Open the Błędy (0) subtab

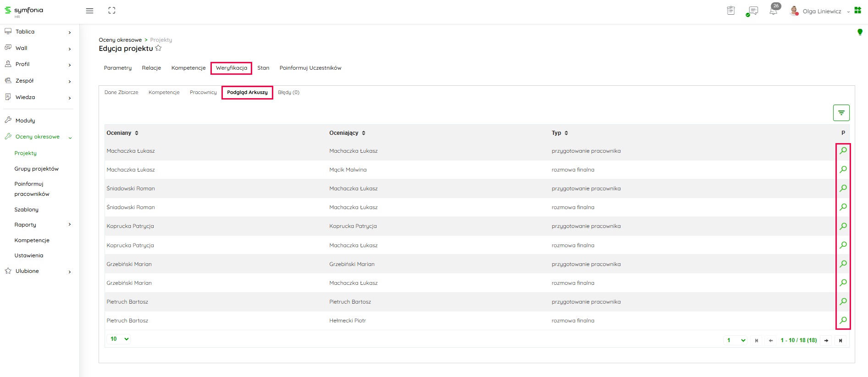[x=288, y=92]
